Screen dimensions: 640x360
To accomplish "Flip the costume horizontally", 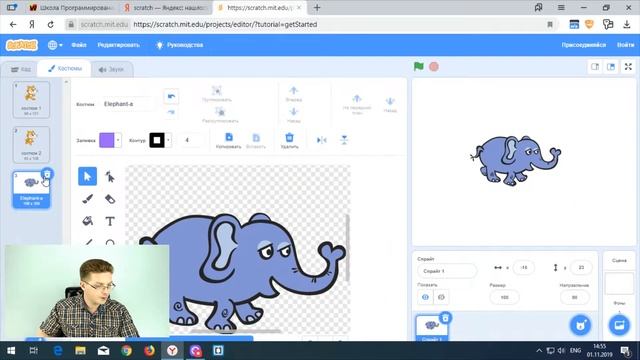I will point(322,140).
